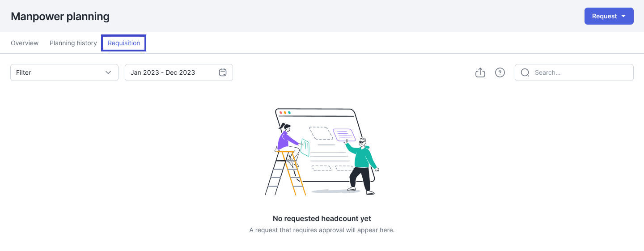This screenshot has width=644, height=251.
Task: Switch to the Overview tab
Action: [25, 43]
